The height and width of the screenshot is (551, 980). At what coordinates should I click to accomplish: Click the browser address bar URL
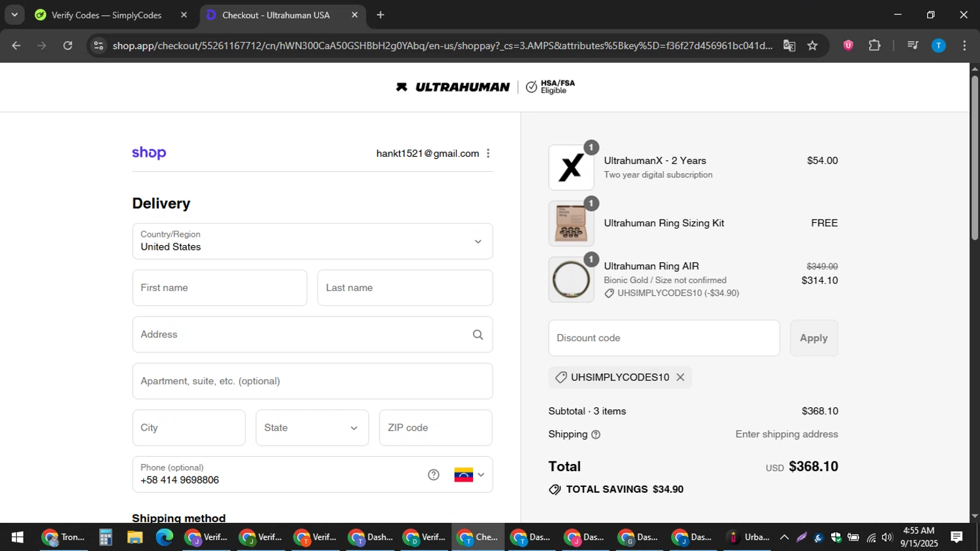[442, 46]
